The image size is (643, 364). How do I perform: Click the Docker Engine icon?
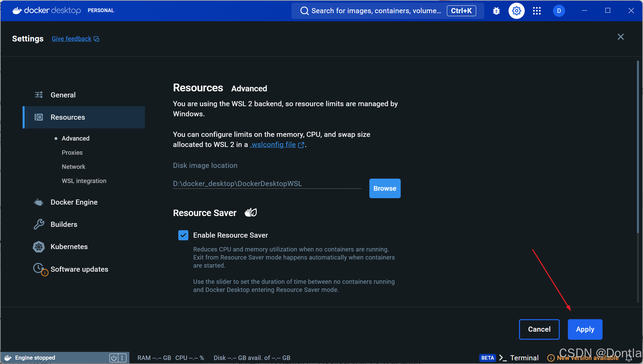(x=39, y=202)
